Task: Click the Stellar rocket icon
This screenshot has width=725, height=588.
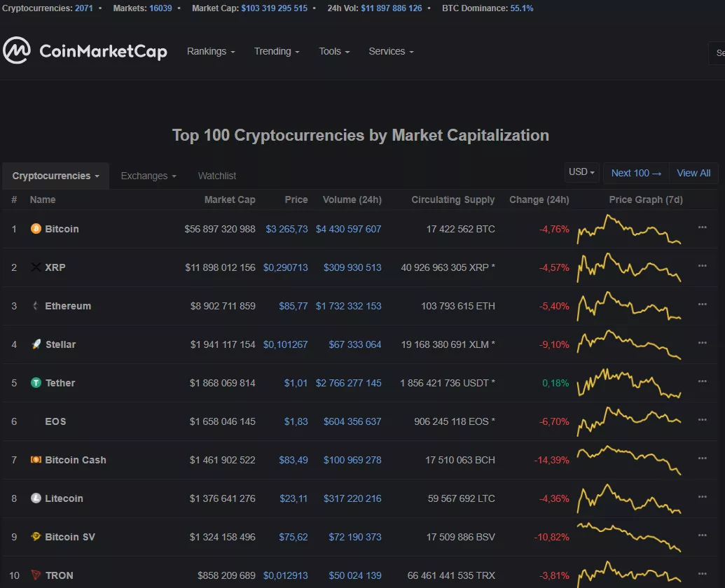Action: point(36,344)
